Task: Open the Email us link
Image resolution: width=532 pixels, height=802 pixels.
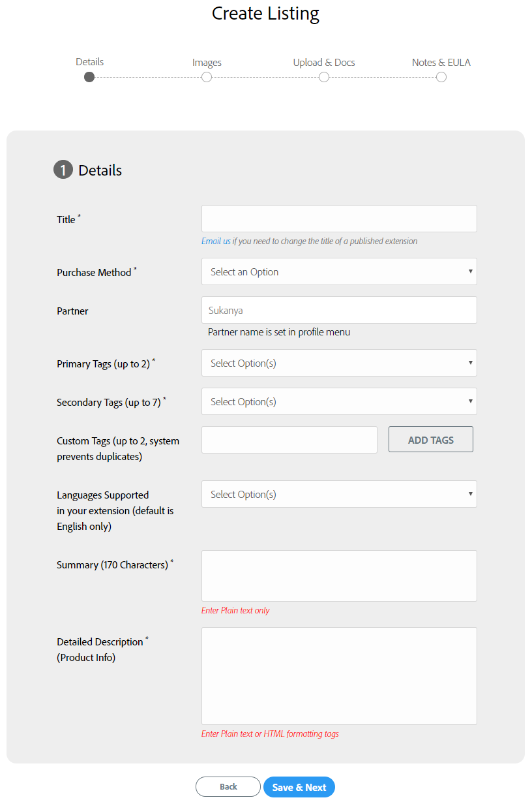Action: pos(216,241)
